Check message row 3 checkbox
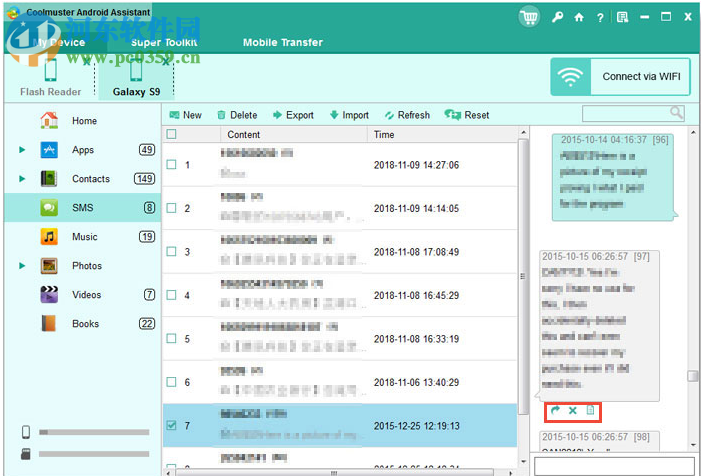 (x=171, y=251)
